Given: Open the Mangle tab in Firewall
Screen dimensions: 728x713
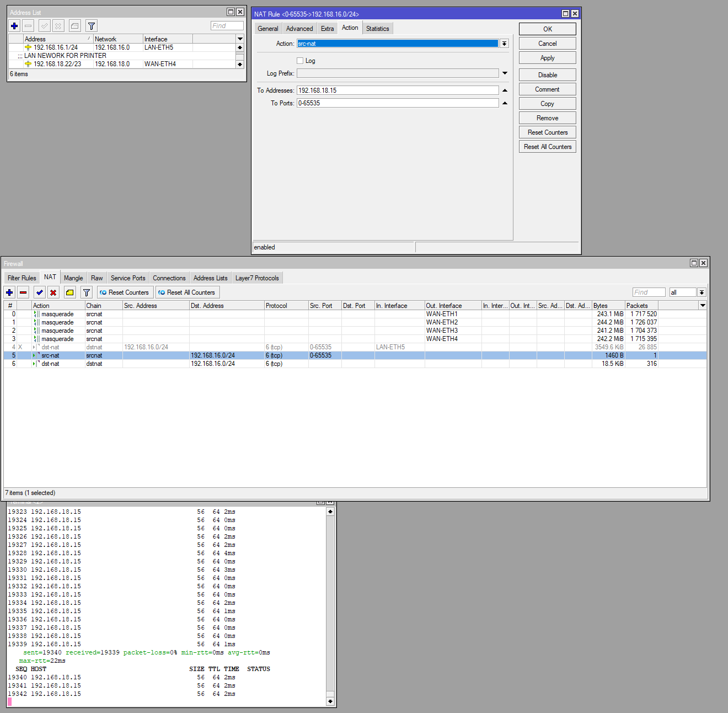Looking at the screenshot, I should coord(73,278).
